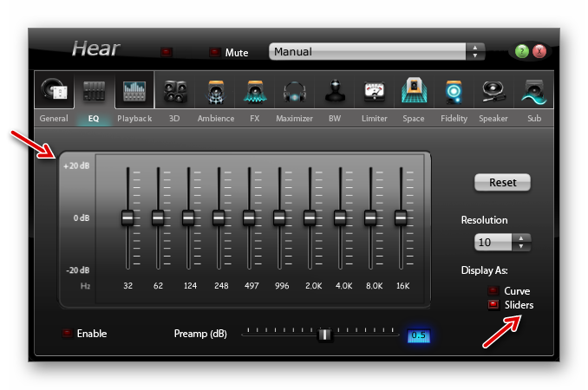
Task: Switch to the Fidelity tab label
Action: coord(454,119)
